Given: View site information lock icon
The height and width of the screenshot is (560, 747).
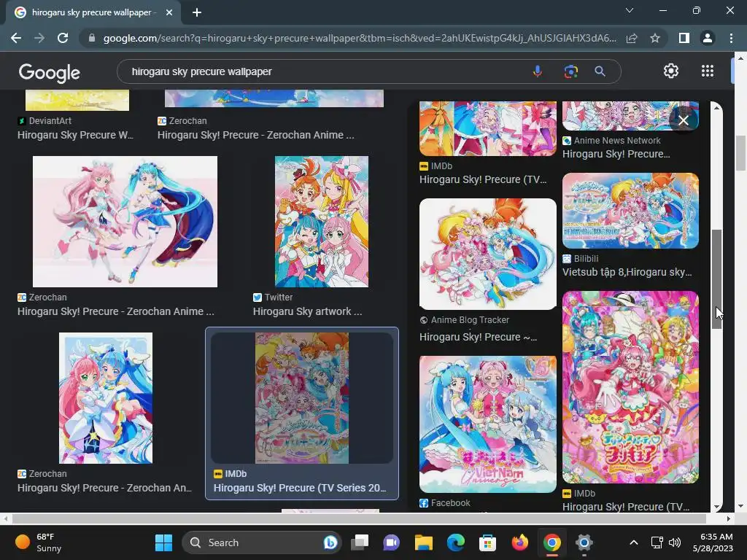Looking at the screenshot, I should coord(92,38).
